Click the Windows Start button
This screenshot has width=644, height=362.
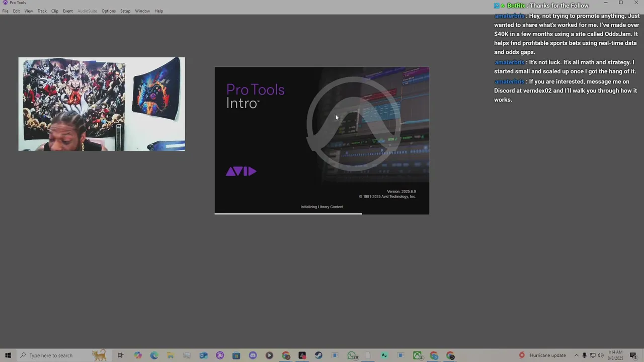click(8, 355)
